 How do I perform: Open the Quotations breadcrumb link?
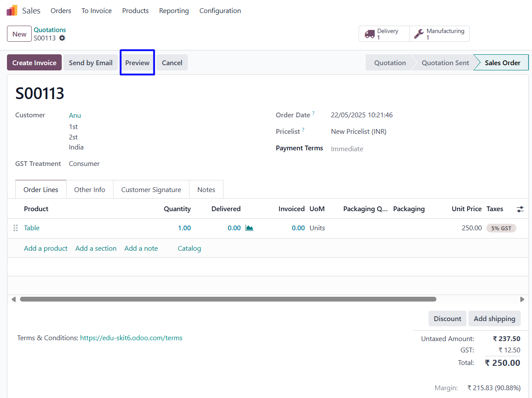coord(50,30)
